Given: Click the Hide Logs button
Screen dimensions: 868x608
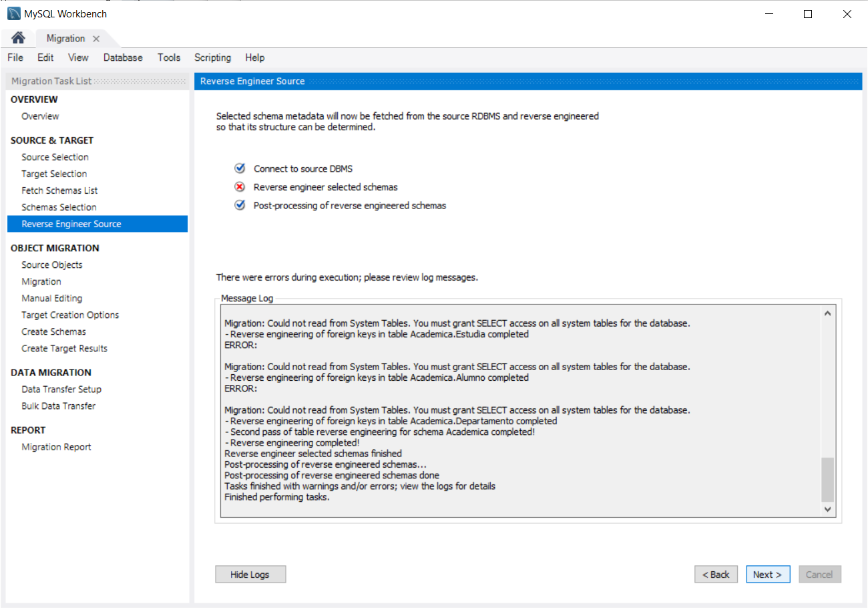Looking at the screenshot, I should (x=250, y=575).
